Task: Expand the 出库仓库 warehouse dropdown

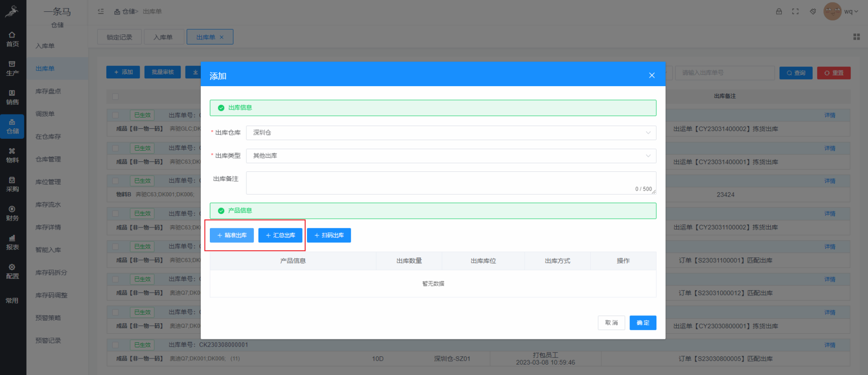Action: click(x=451, y=133)
